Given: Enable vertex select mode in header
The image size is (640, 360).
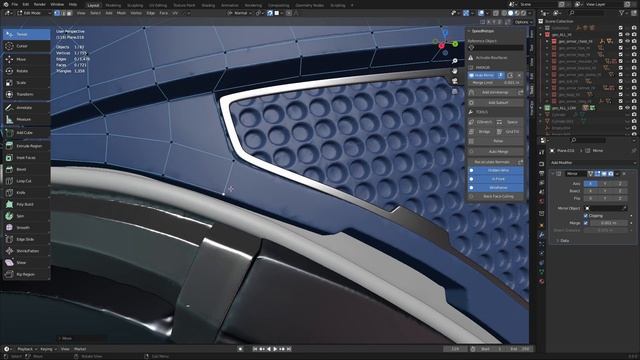Looking at the screenshot, I should tap(57, 13).
